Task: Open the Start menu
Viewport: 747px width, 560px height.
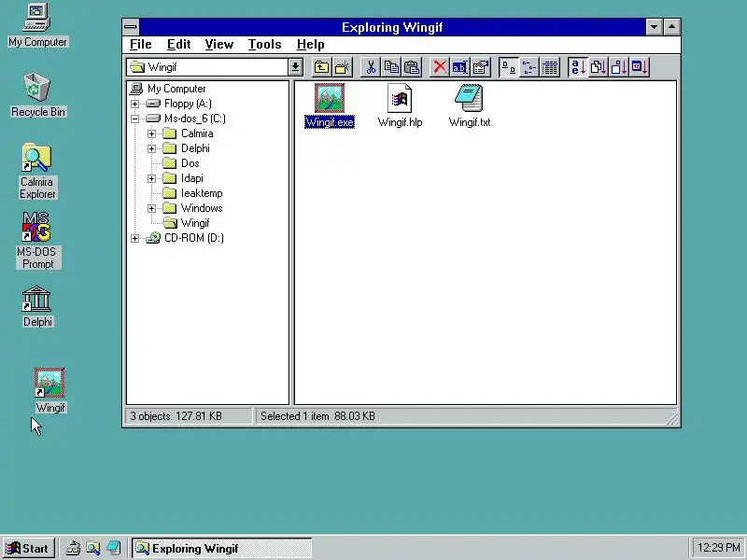Action: tap(28, 549)
